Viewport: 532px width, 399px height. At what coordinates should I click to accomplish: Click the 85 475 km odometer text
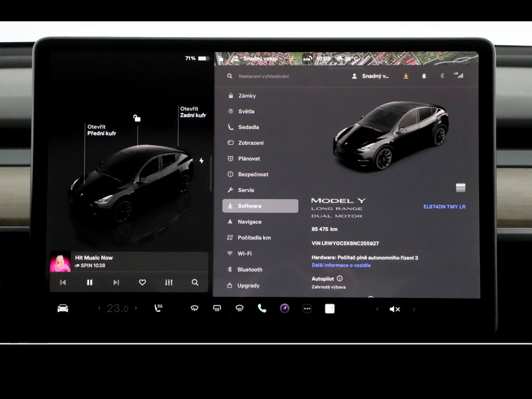tap(324, 229)
